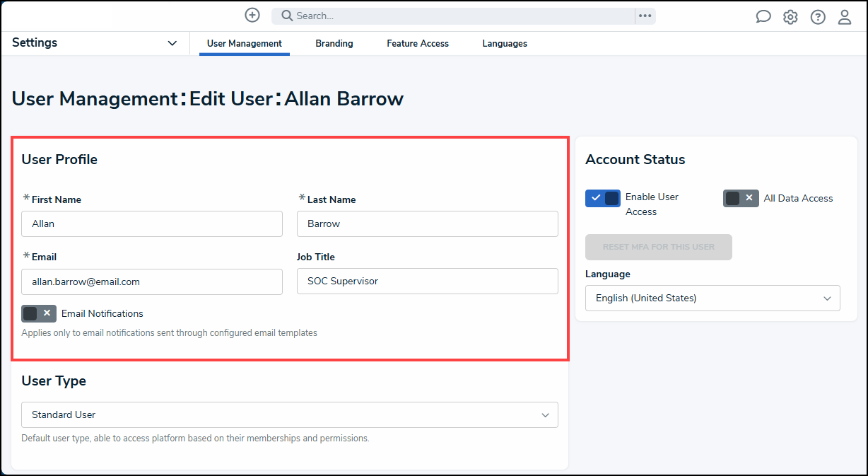Viewport: 868px width, 476px height.
Task: Turn on All Data Access toggle
Action: pos(741,198)
